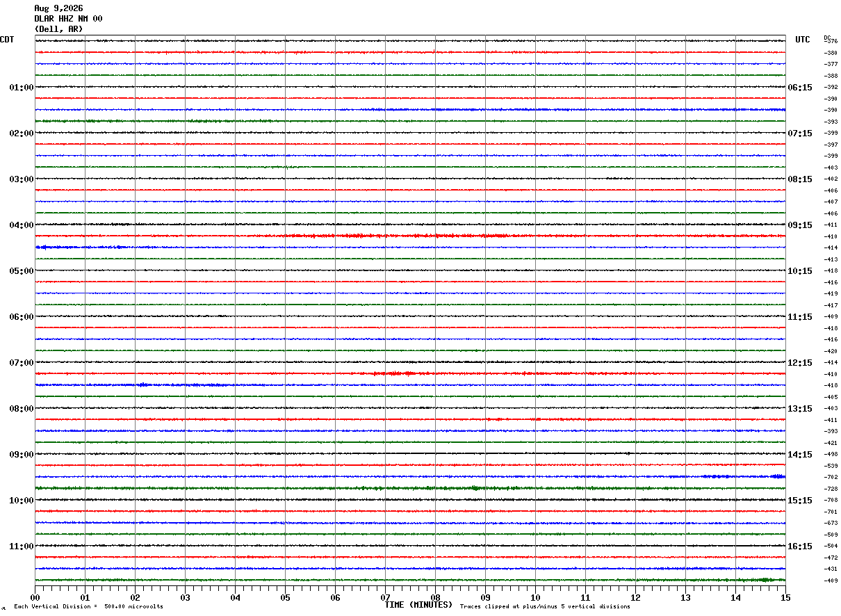Click the 07:00 CDT time label
The width and height of the screenshot is (841, 616).
pos(22,363)
